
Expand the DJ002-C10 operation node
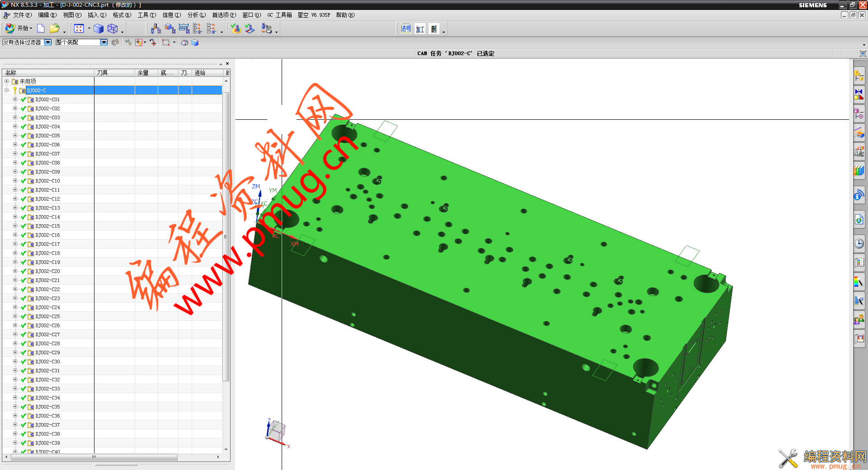pyautogui.click(x=15, y=181)
